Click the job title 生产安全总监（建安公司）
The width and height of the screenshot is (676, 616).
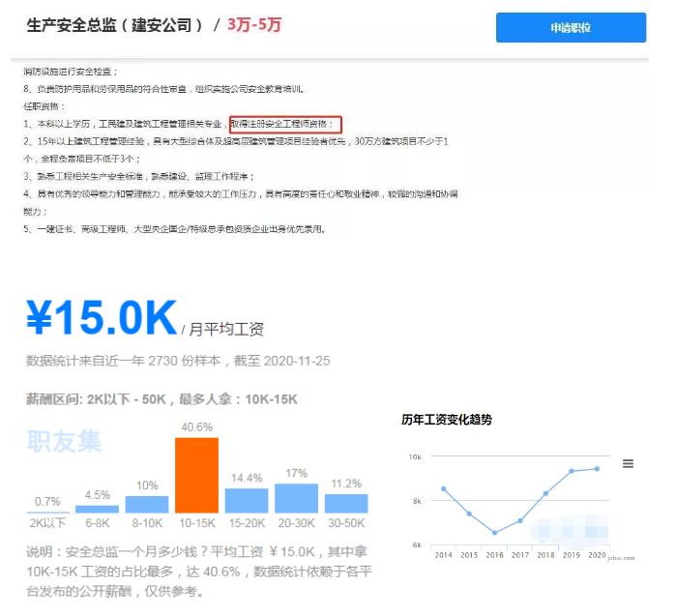(115, 25)
